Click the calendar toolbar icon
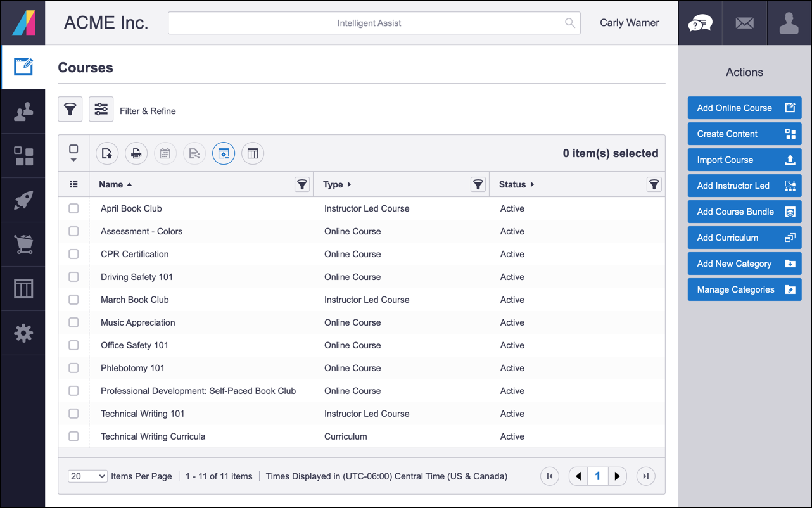Image resolution: width=812 pixels, height=508 pixels. click(x=165, y=153)
